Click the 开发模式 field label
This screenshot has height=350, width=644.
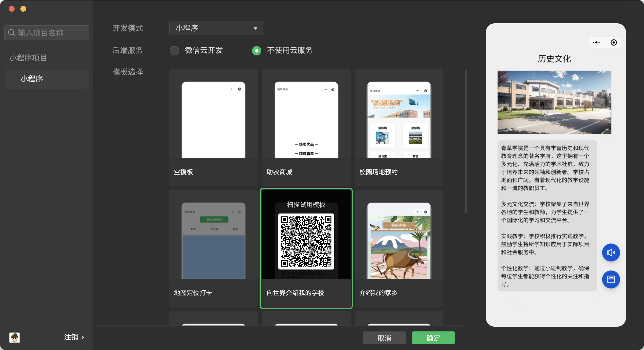pyautogui.click(x=128, y=28)
